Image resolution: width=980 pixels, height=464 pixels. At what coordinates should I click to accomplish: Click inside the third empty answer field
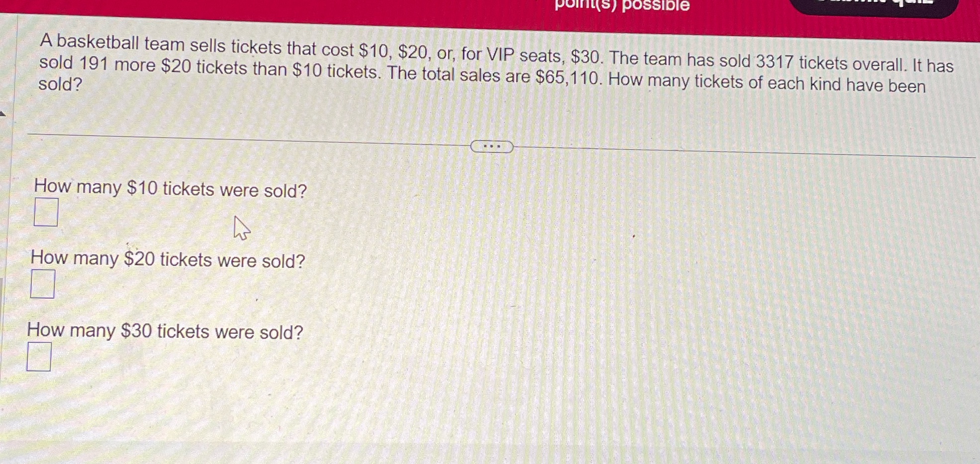click(x=39, y=357)
